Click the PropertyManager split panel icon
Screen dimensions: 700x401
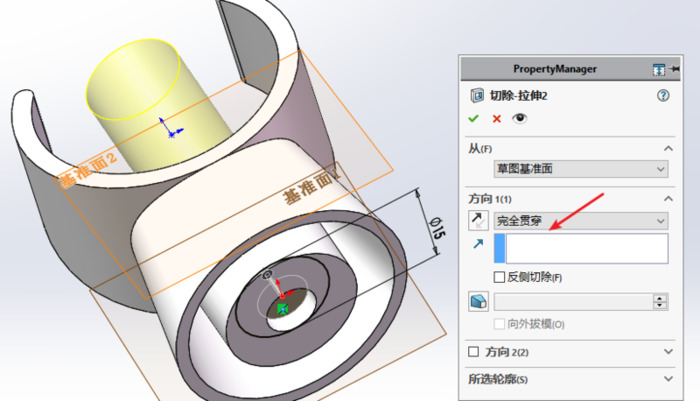click(658, 69)
